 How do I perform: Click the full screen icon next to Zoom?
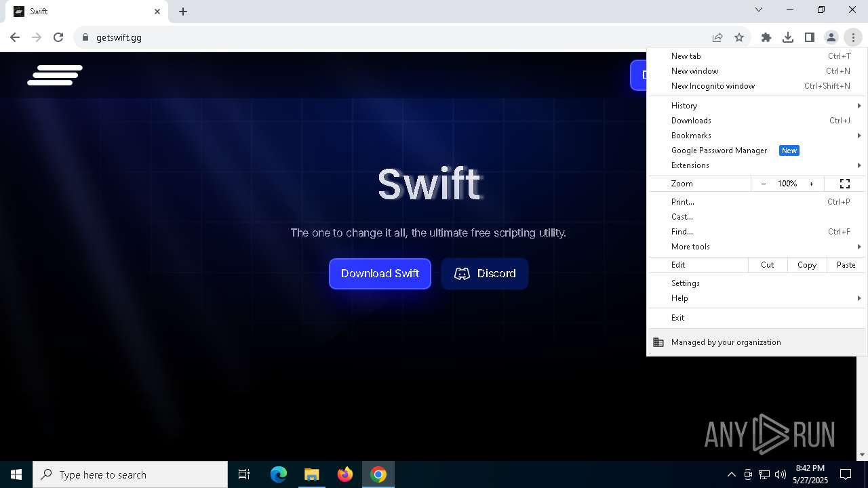(x=845, y=184)
